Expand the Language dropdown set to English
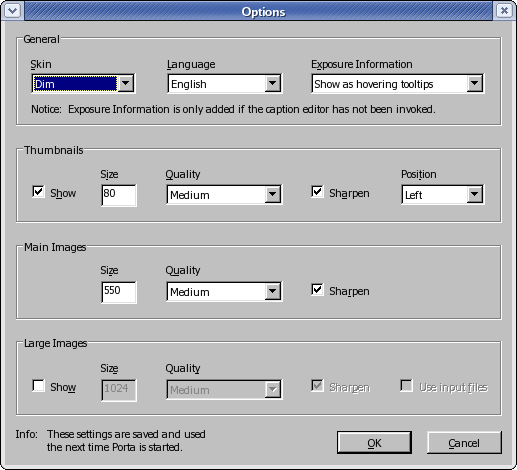This screenshot has height=470, width=517. pyautogui.click(x=224, y=83)
